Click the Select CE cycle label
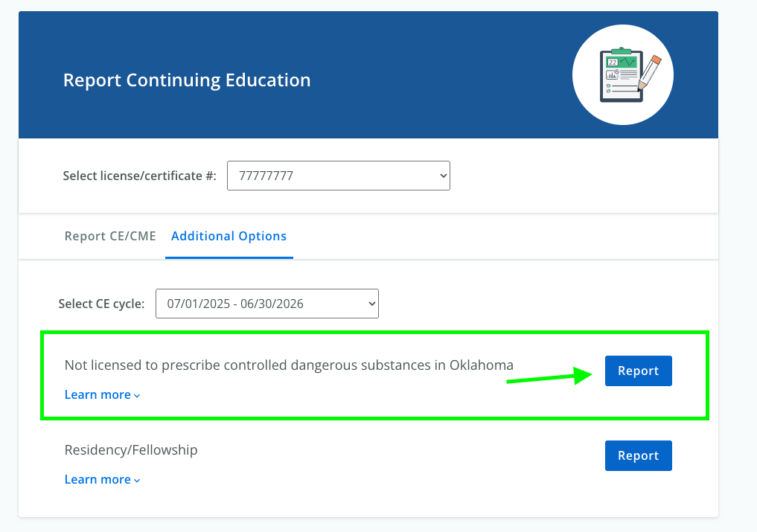Image resolution: width=757 pixels, height=532 pixels. click(101, 304)
